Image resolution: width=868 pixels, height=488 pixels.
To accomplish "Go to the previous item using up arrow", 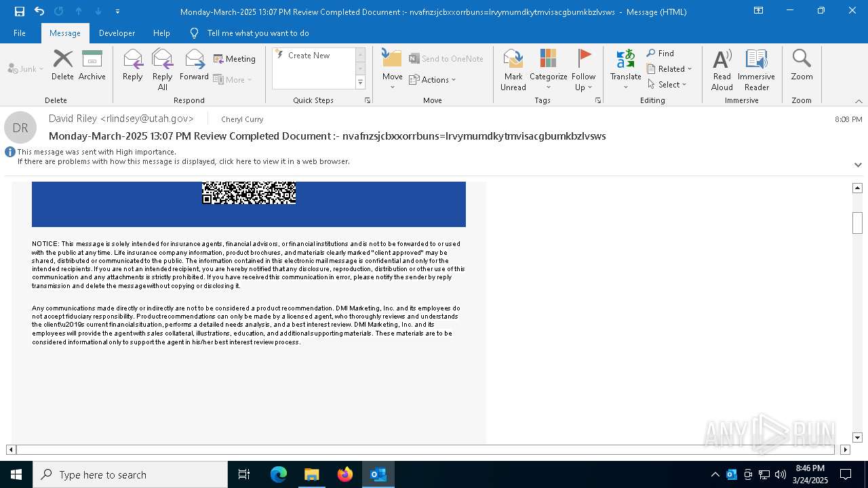I will click(x=79, y=12).
